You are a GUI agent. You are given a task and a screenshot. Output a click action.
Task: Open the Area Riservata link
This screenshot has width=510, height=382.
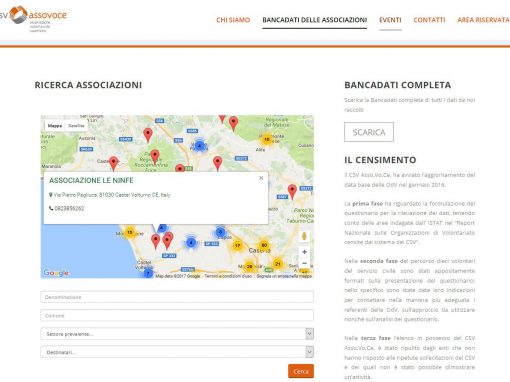click(x=483, y=20)
